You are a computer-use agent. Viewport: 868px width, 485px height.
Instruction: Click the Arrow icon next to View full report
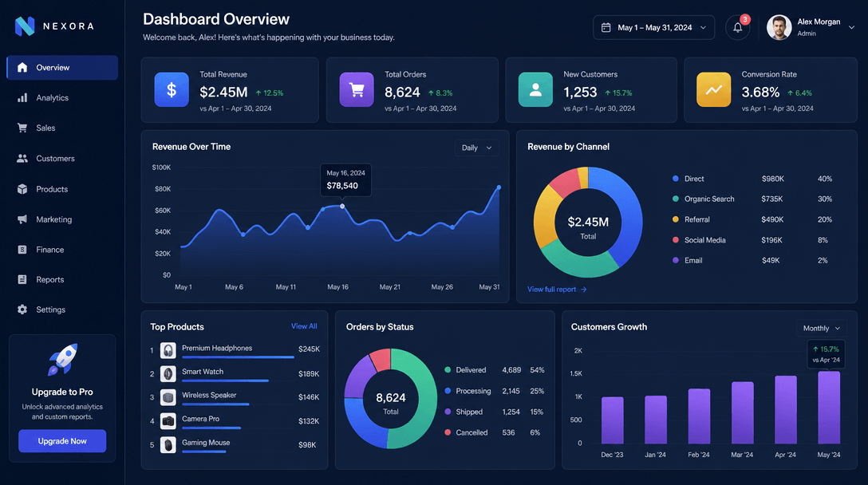tap(583, 290)
